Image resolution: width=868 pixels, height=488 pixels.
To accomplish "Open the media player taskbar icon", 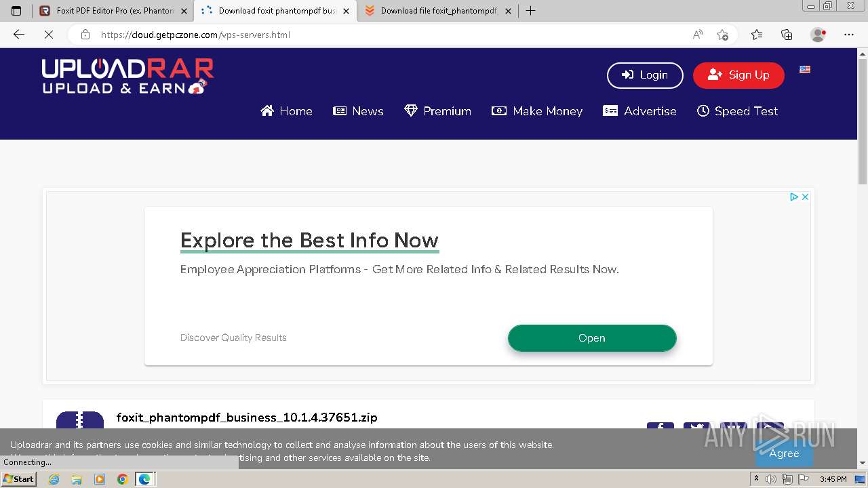I will [x=100, y=479].
